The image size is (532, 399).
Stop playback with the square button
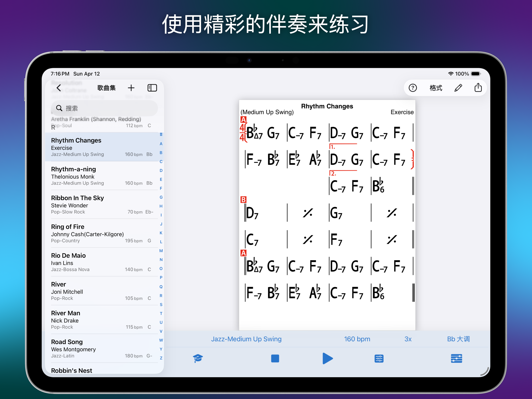(275, 358)
